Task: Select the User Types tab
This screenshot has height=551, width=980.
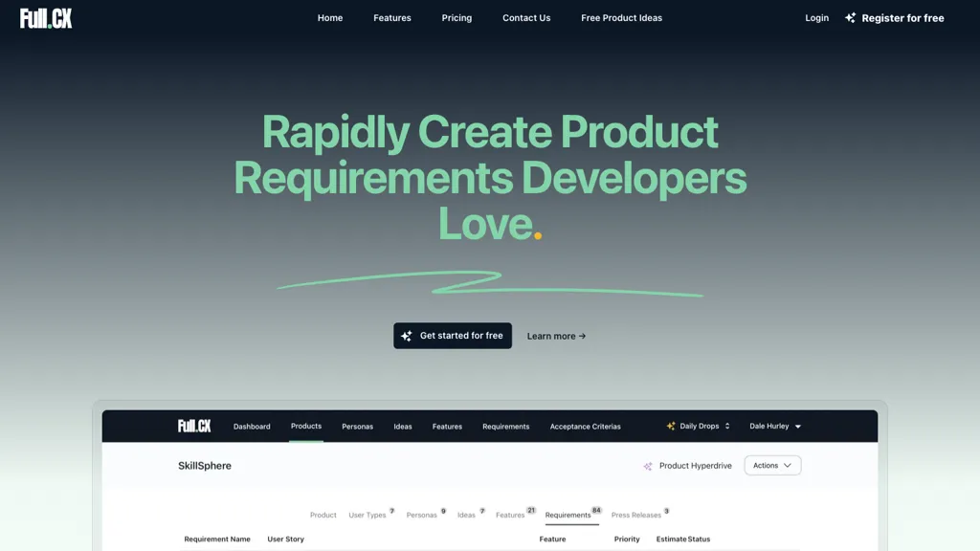Action: [x=368, y=515]
